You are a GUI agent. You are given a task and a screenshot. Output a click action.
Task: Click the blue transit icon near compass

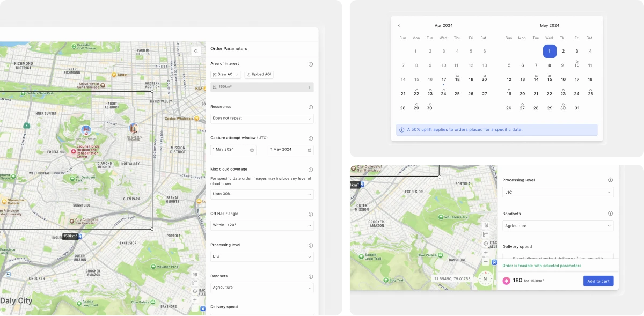click(494, 263)
